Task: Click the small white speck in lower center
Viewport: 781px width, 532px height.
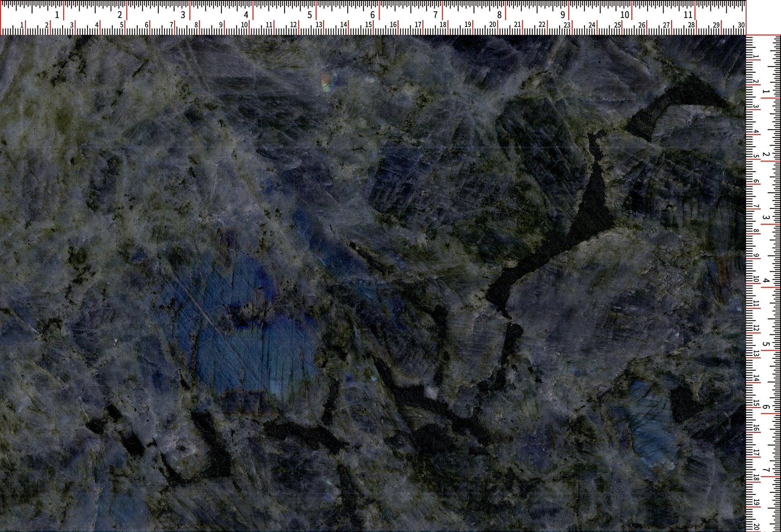Action: click(x=431, y=392)
